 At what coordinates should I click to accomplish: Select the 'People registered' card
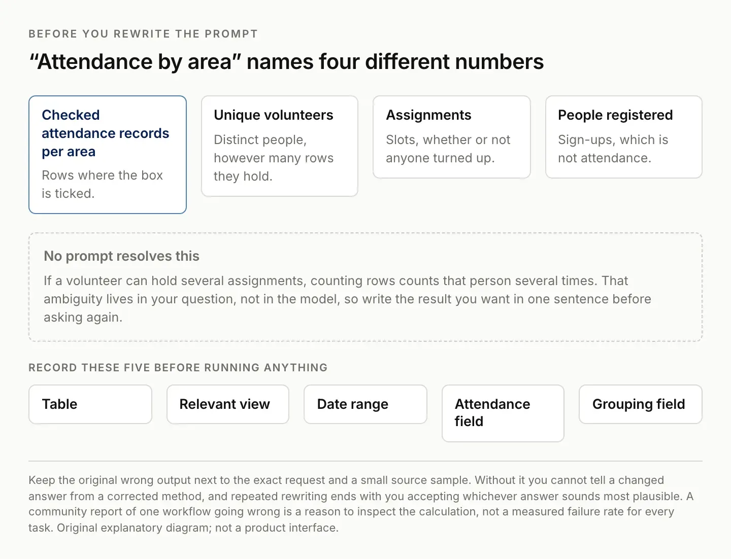click(x=624, y=137)
